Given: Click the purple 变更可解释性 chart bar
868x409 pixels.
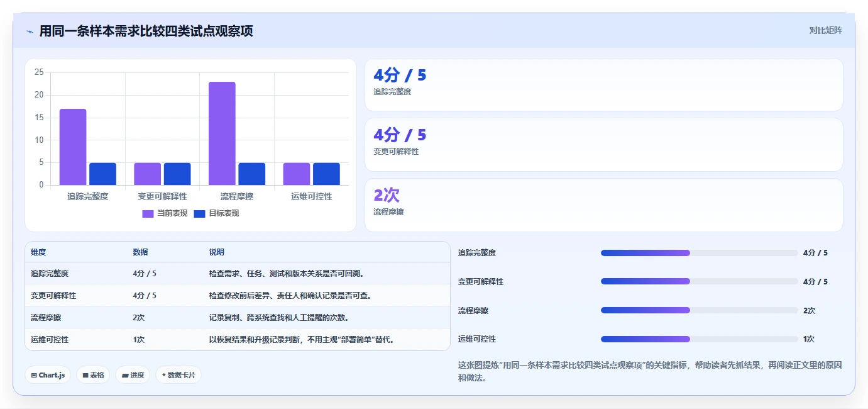Looking at the screenshot, I should tap(147, 174).
